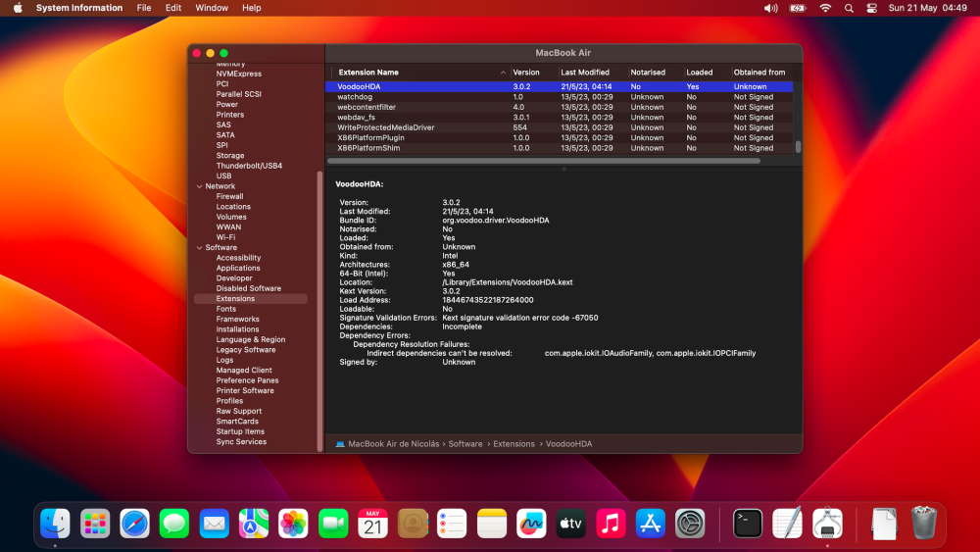Open Control Centre in the menu bar
This screenshot has width=980, height=552.
pos(871,8)
